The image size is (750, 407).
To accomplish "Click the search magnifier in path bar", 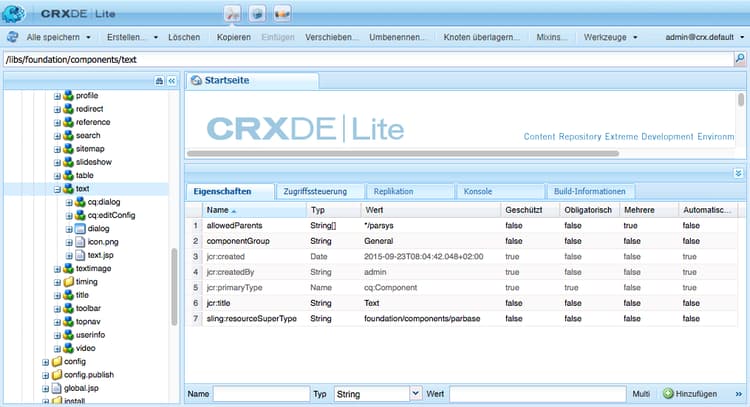I will 739,59.
